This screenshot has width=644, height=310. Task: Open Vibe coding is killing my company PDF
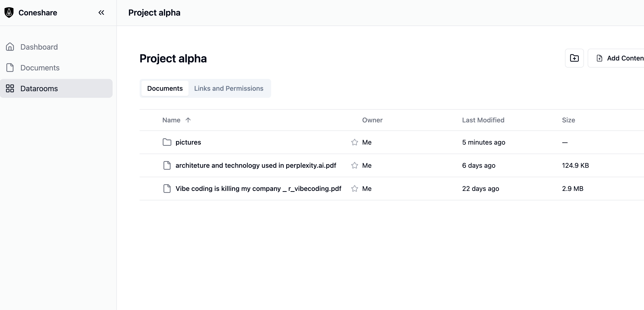pyautogui.click(x=258, y=189)
